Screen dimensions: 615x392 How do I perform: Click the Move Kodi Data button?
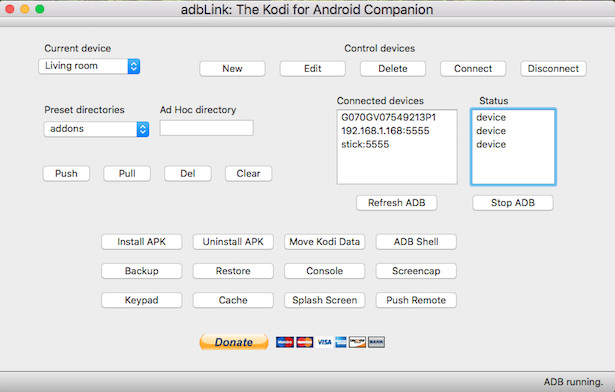pos(324,242)
